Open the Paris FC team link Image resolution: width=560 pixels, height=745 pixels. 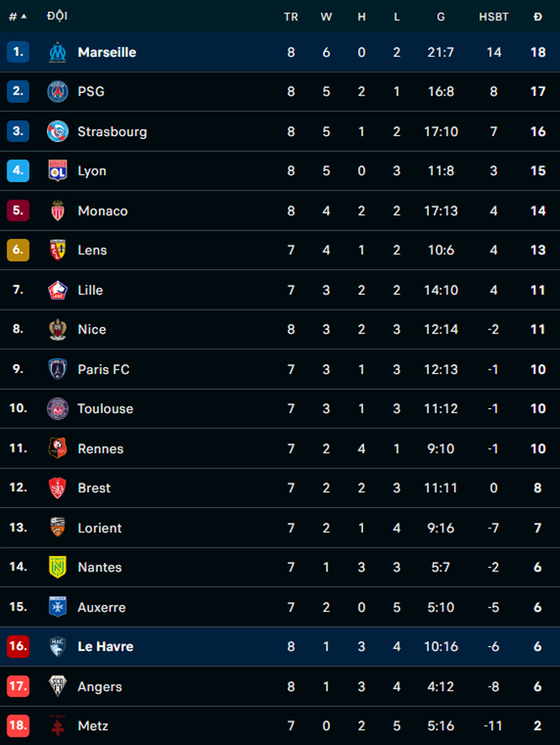pyautogui.click(x=104, y=369)
